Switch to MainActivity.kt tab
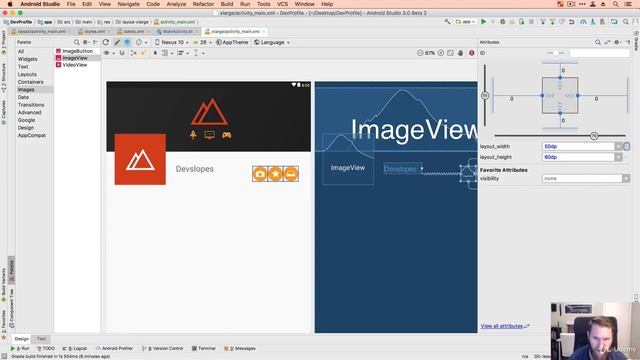 178,31
